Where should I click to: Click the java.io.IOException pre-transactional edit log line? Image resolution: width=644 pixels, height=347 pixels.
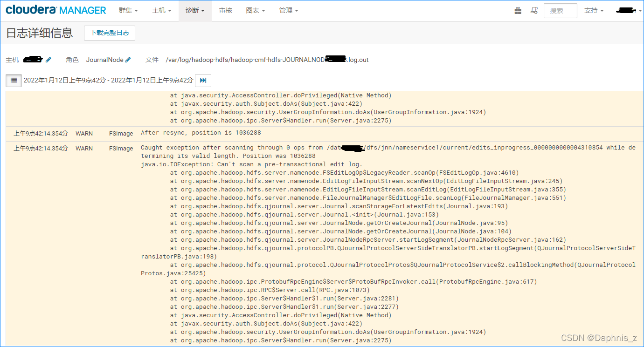251,164
